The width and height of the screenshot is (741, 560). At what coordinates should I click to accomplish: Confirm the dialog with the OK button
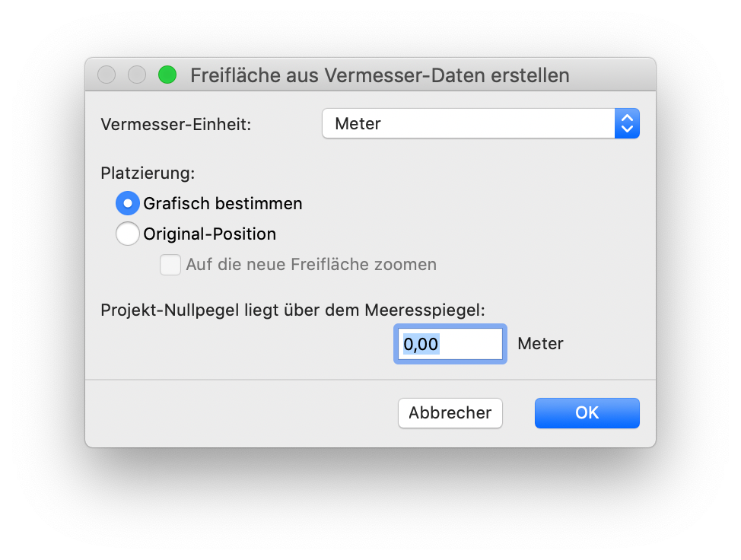coord(587,413)
